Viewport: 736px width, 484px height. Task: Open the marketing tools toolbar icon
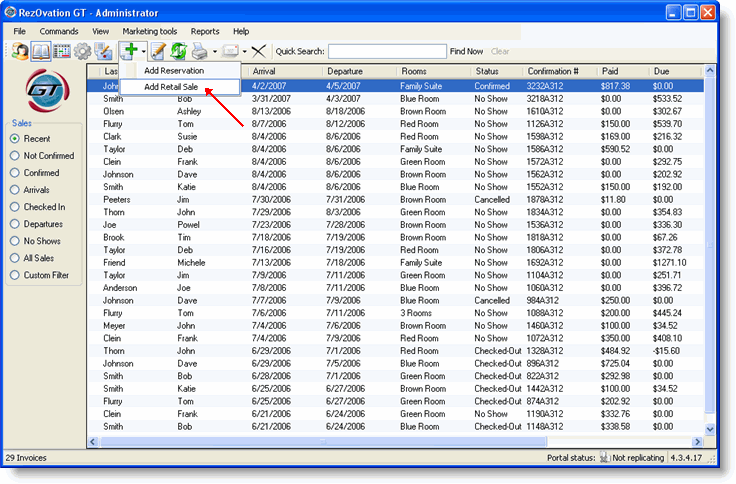(103, 51)
